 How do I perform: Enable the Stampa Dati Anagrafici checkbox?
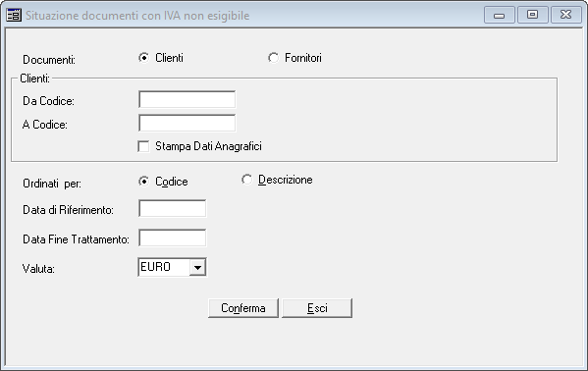(143, 146)
